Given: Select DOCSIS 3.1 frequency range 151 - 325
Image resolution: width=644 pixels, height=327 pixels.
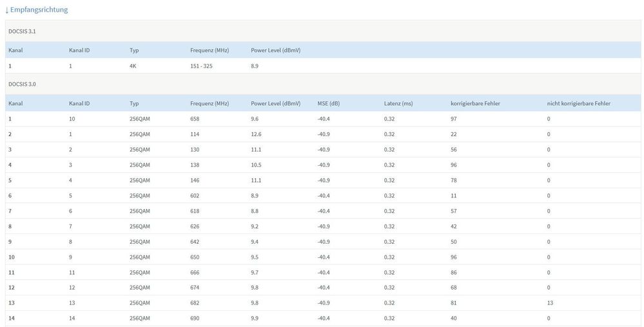Looking at the screenshot, I should click(201, 66).
